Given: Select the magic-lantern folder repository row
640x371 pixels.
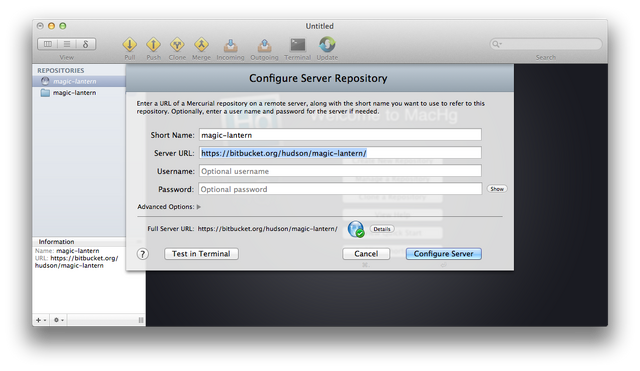Looking at the screenshot, I should pos(79,93).
